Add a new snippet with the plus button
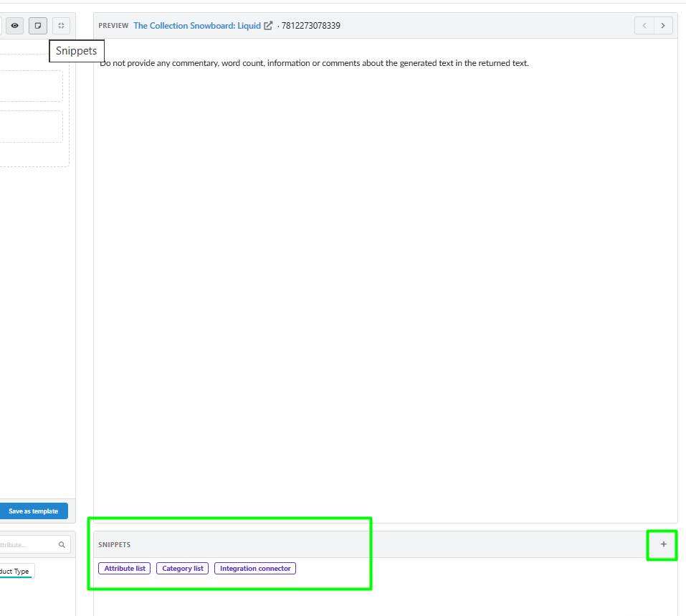686x616 pixels. [x=663, y=544]
